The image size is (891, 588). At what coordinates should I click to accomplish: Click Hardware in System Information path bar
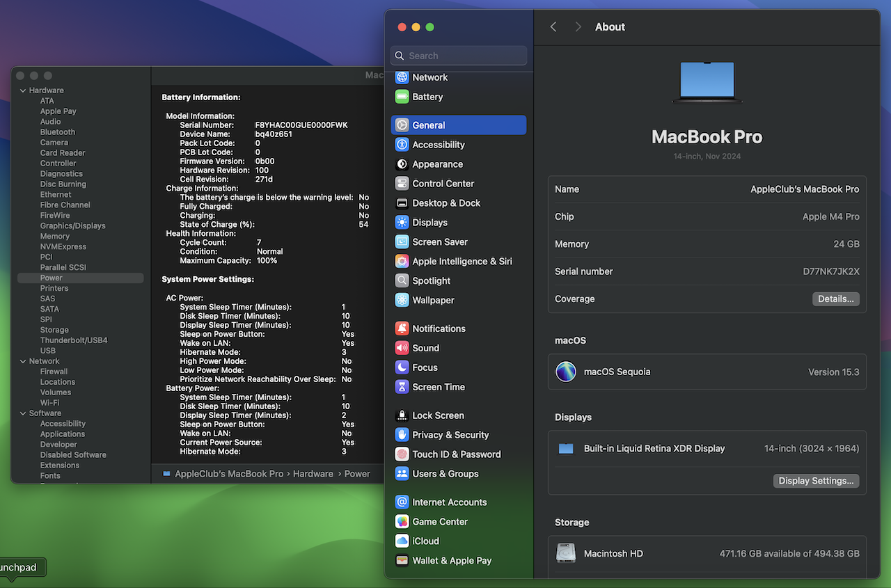(x=313, y=474)
